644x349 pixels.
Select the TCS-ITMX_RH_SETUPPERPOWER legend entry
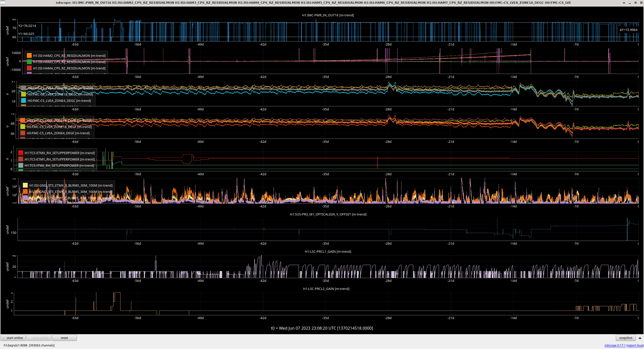(x=56, y=165)
